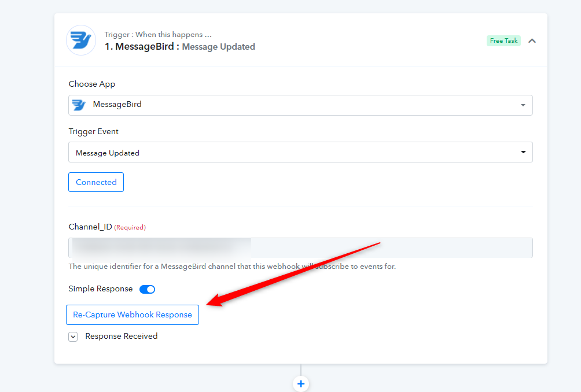
Task: Open the Choose App dropdown showing MessageBird
Action: 300,105
